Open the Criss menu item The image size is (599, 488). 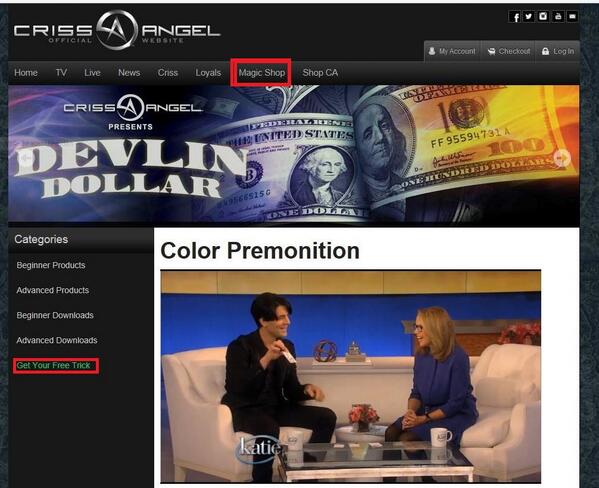click(168, 73)
